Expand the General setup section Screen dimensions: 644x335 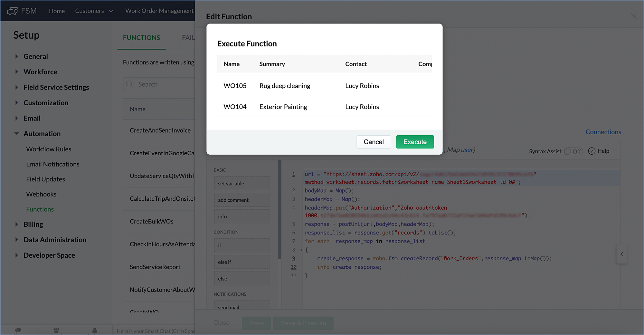coord(16,56)
